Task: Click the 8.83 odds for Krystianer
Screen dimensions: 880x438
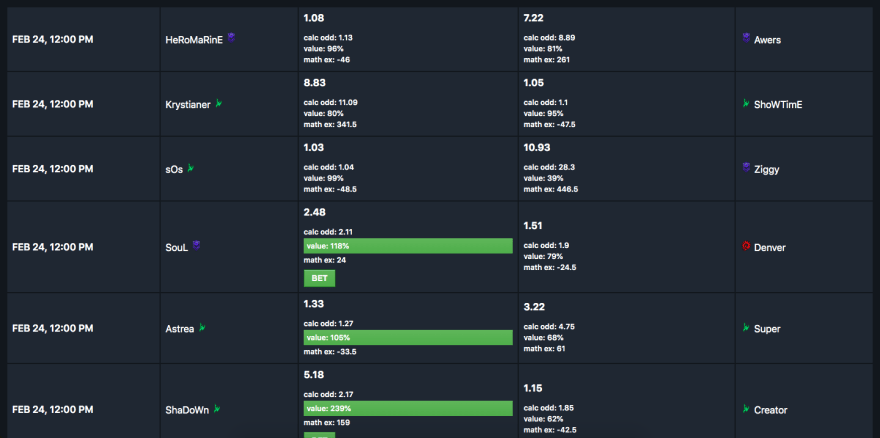Action: tap(315, 83)
